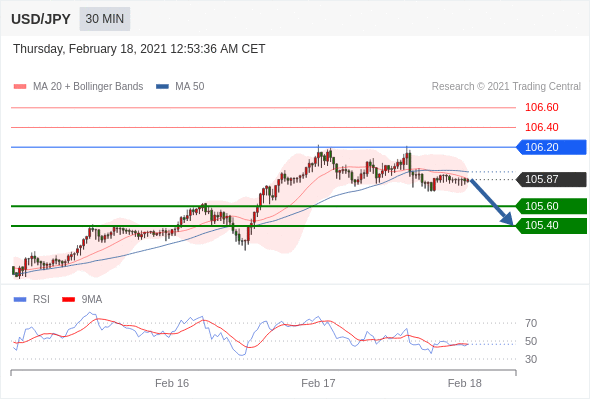
Task: Click the MA 50 legend label
Action: [190, 87]
